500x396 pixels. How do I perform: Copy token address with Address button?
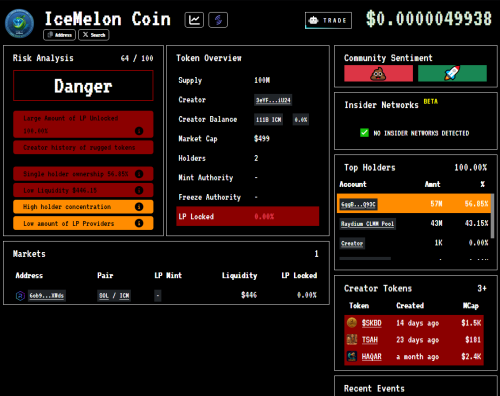(59, 35)
